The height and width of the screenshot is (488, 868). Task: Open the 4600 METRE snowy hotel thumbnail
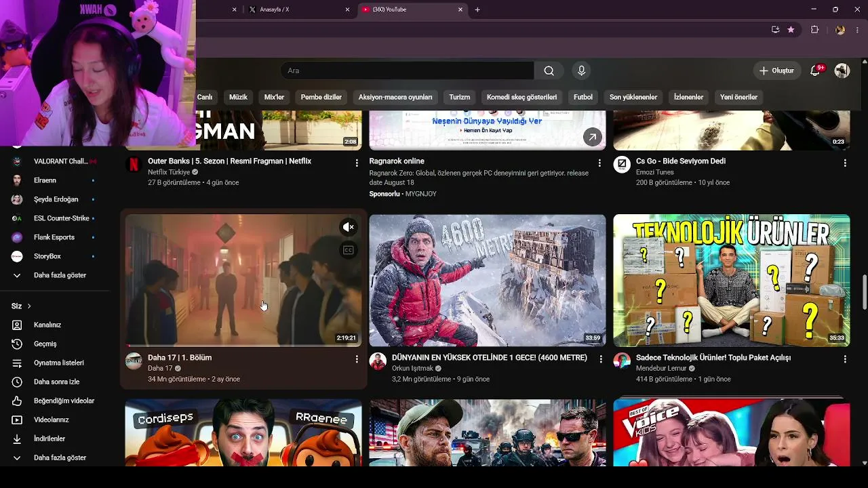coord(488,281)
